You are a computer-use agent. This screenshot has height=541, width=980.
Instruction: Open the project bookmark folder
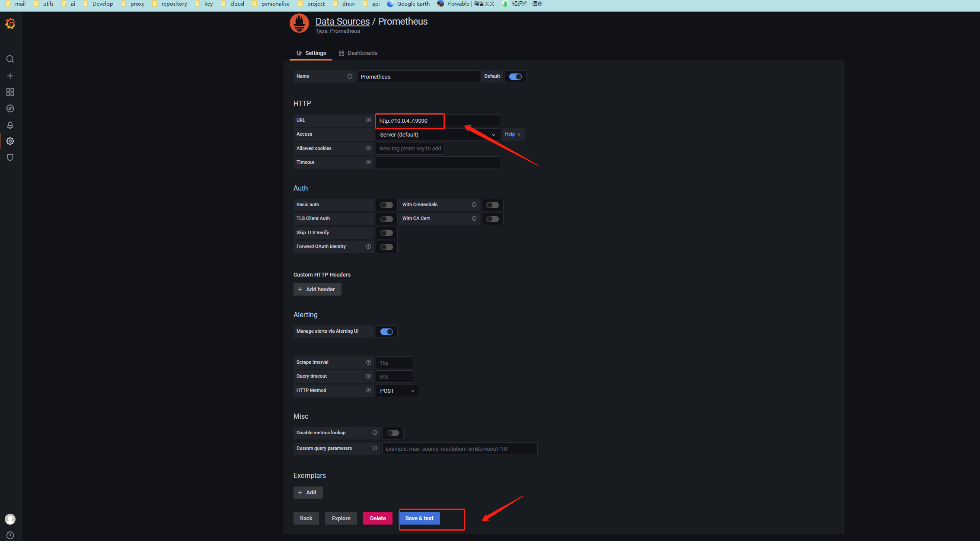(x=311, y=4)
